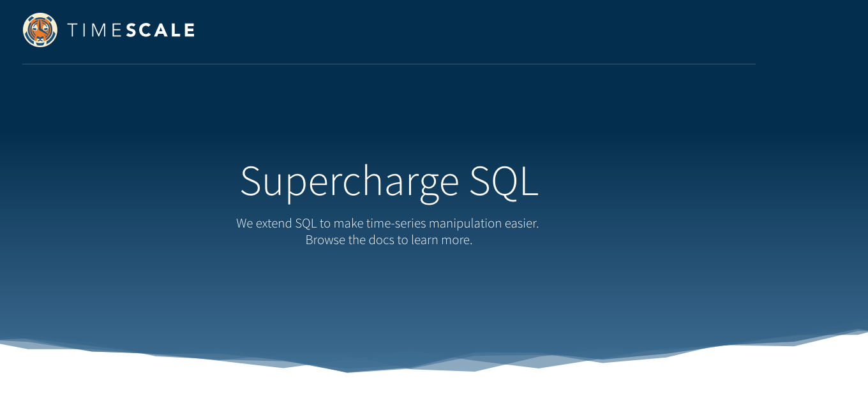Click the word "easier" in the subtitle
Image resolution: width=868 pixels, height=415 pixels.
pyautogui.click(x=521, y=223)
